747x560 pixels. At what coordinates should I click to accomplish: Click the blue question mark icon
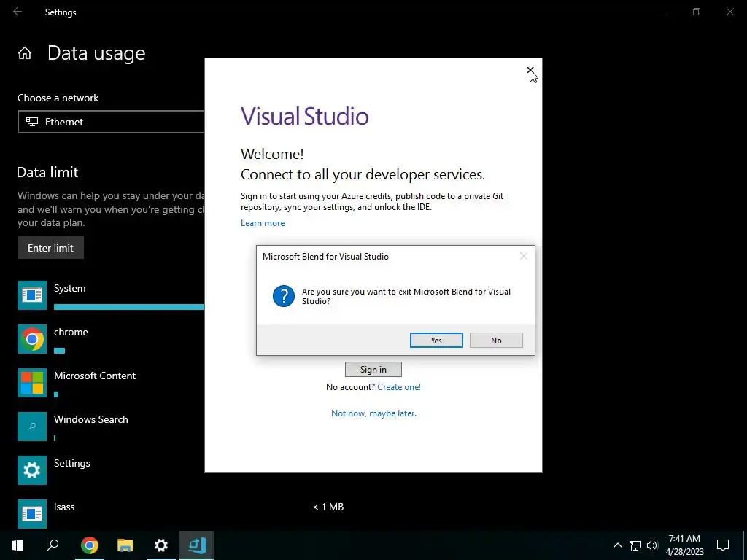pos(284,296)
